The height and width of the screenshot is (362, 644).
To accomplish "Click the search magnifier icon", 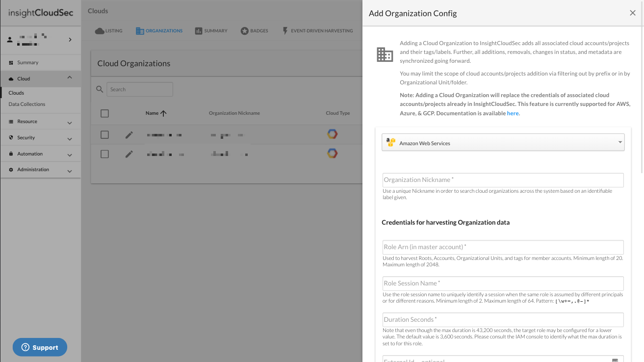I will tap(100, 89).
